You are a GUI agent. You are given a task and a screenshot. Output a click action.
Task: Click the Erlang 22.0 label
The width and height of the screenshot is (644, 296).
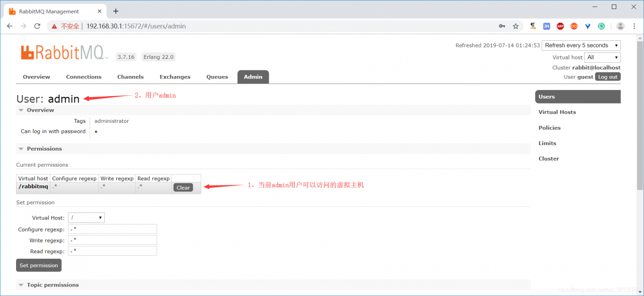tap(158, 57)
